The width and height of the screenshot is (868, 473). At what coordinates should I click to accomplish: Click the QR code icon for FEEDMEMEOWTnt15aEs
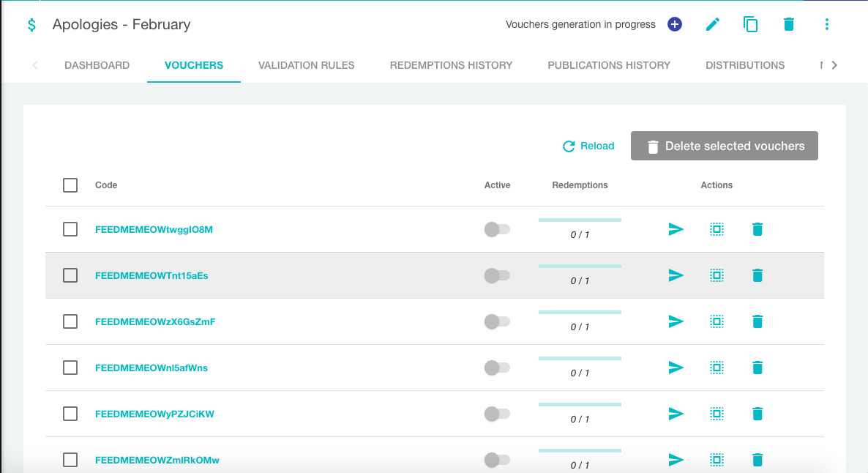coord(717,275)
